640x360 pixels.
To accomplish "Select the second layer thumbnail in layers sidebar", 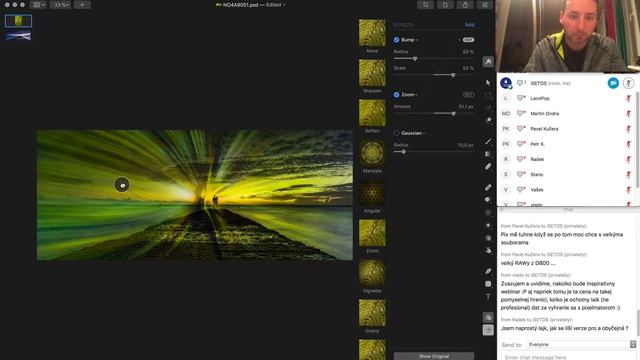I will 18,36.
